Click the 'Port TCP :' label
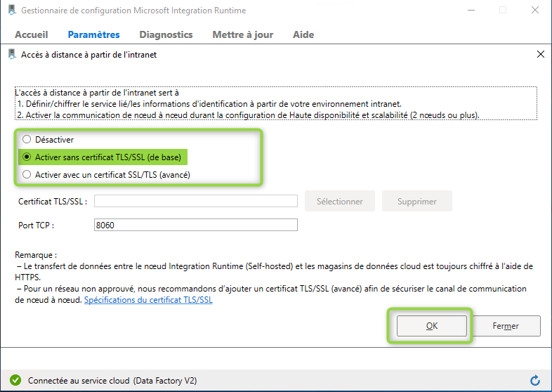This screenshot has width=552, height=392. click(36, 226)
